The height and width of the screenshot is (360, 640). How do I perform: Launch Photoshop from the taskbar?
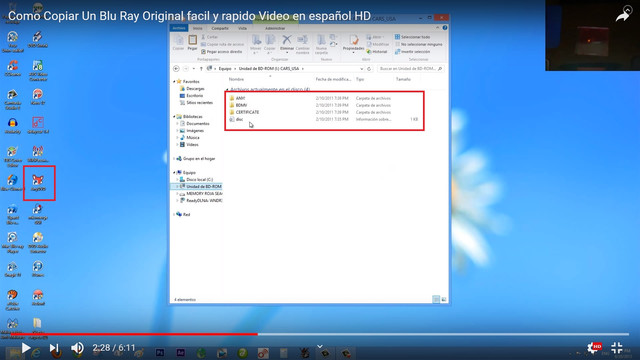pyautogui.click(x=160, y=353)
